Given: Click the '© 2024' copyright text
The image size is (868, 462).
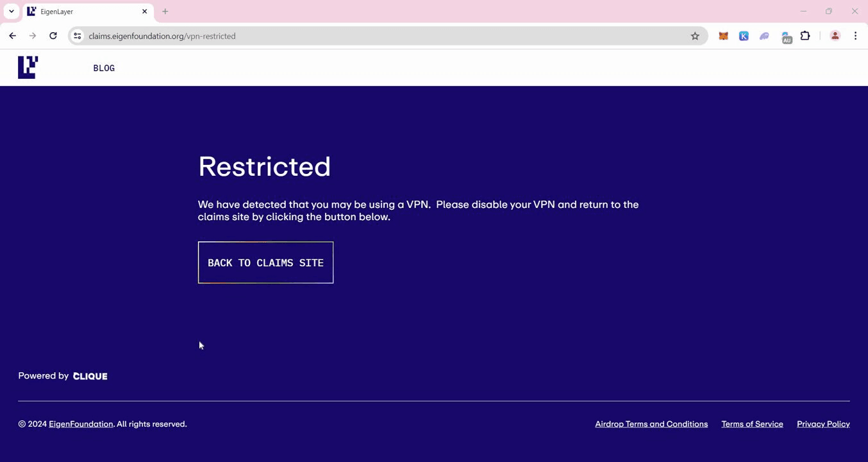Looking at the screenshot, I should 32,424.
